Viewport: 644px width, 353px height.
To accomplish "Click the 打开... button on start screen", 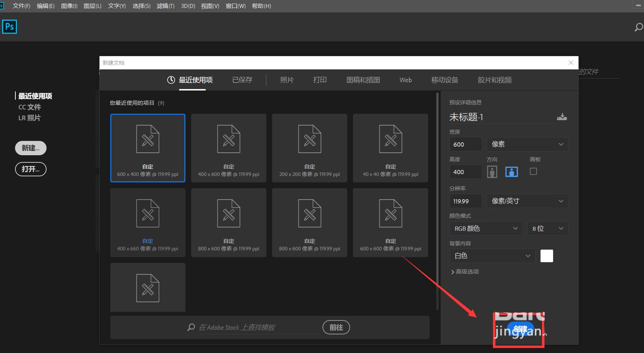I will (x=31, y=169).
